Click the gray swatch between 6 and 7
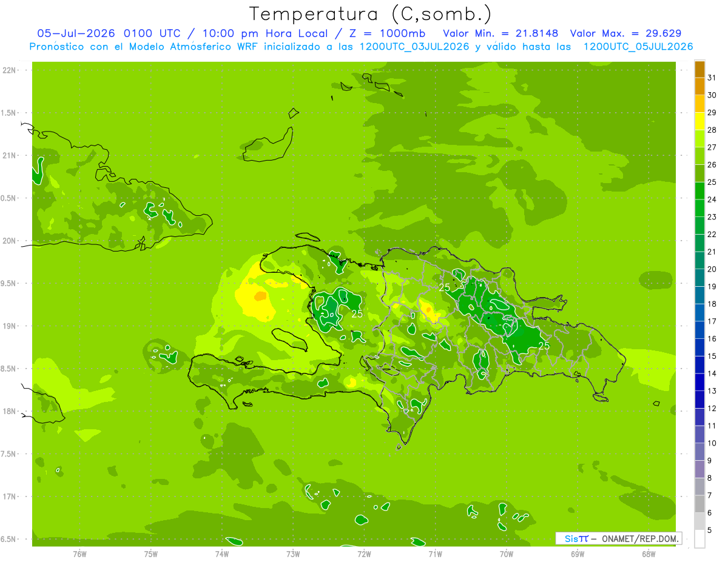The image size is (728, 562). point(699,504)
